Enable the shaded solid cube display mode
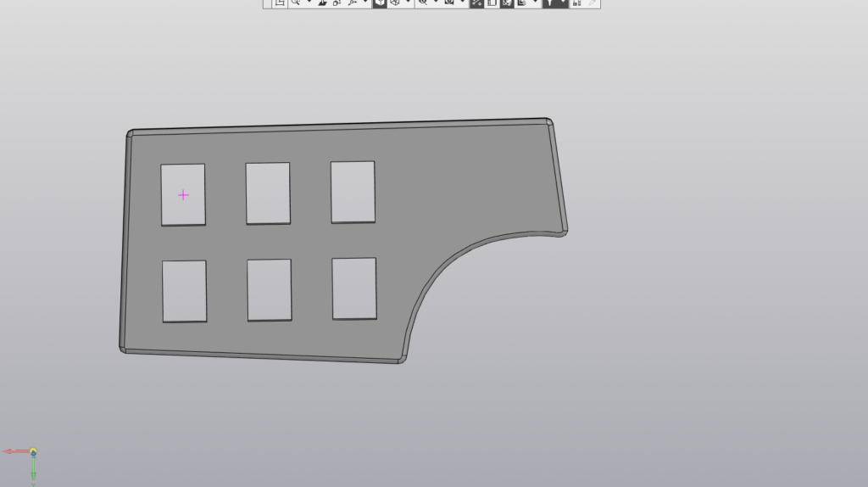The width and height of the screenshot is (868, 487). pos(380,3)
